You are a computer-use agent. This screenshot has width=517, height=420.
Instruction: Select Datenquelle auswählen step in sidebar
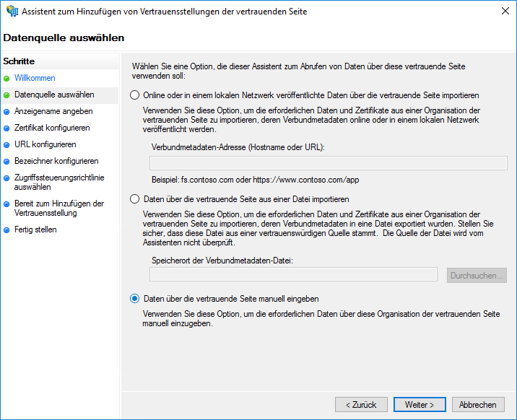click(54, 95)
